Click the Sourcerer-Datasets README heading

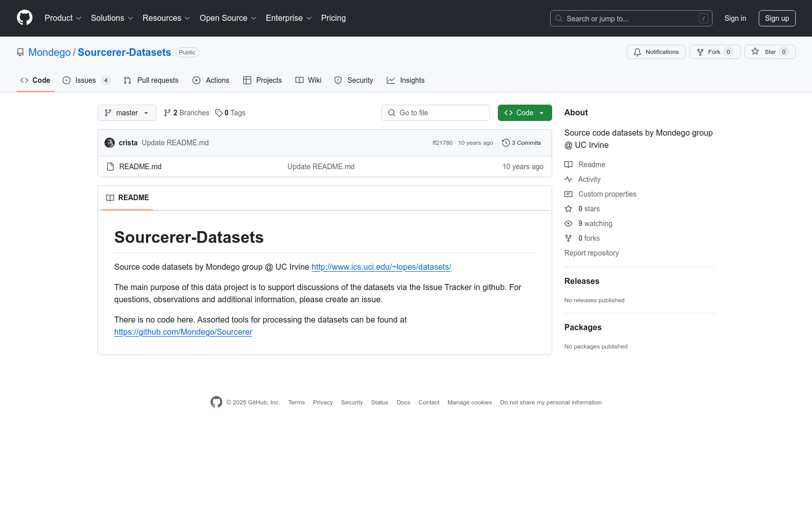189,237
